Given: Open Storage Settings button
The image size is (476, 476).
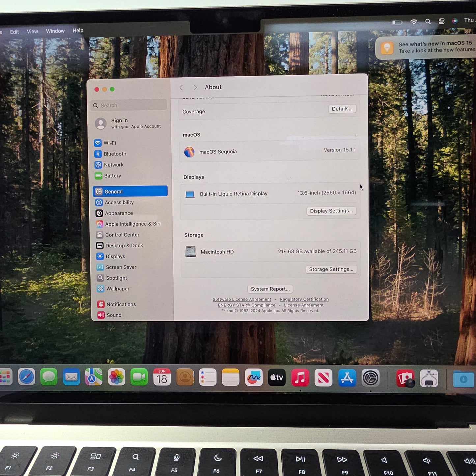Looking at the screenshot, I should coord(331,269).
